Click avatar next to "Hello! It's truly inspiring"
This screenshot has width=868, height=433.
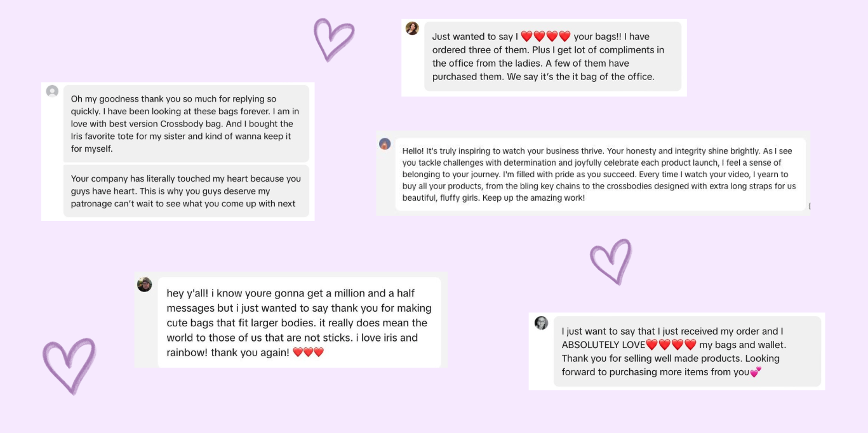point(385,144)
